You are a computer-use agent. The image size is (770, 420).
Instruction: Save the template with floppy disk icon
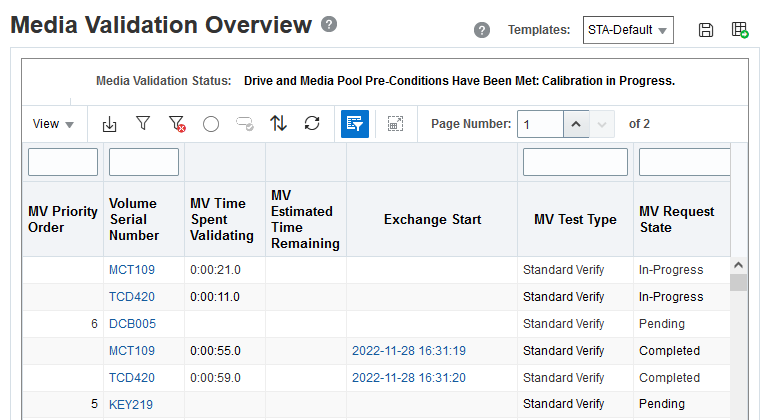pos(706,30)
